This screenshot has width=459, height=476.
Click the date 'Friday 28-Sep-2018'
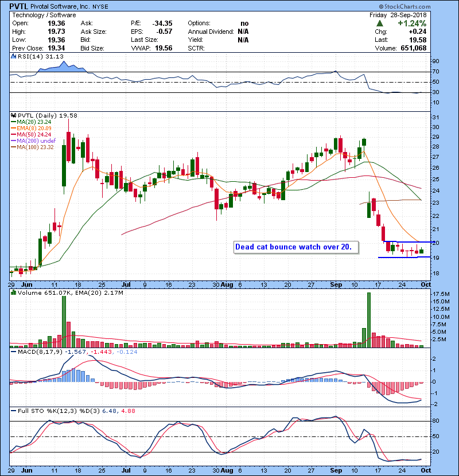(398, 15)
